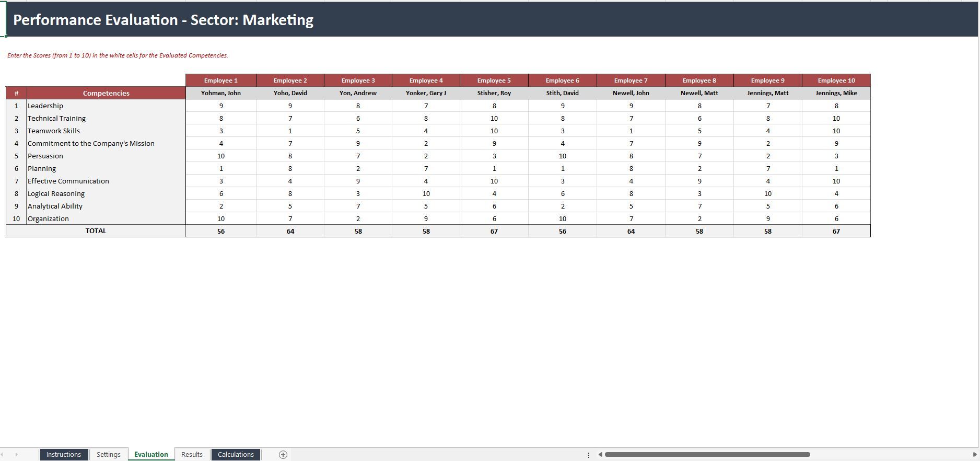Select the Employee 1 header cell
This screenshot has height=461, width=980.
point(221,80)
